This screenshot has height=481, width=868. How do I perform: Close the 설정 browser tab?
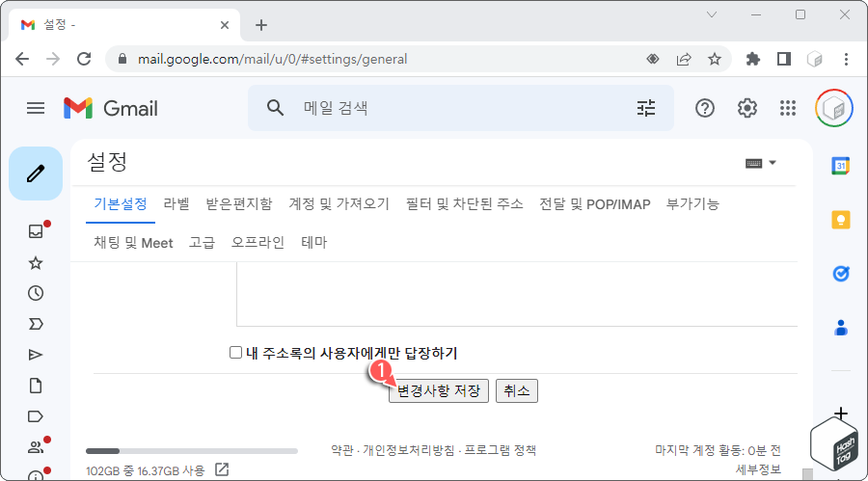click(x=224, y=25)
